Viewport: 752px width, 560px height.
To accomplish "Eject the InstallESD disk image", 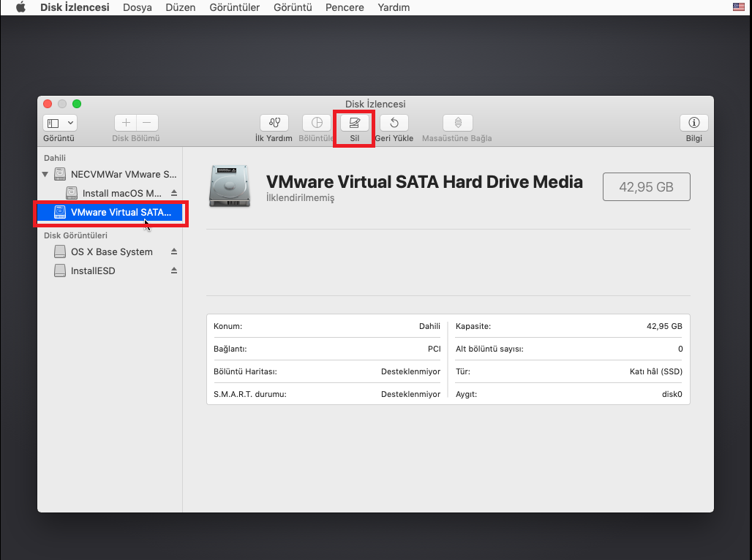I will [x=174, y=270].
